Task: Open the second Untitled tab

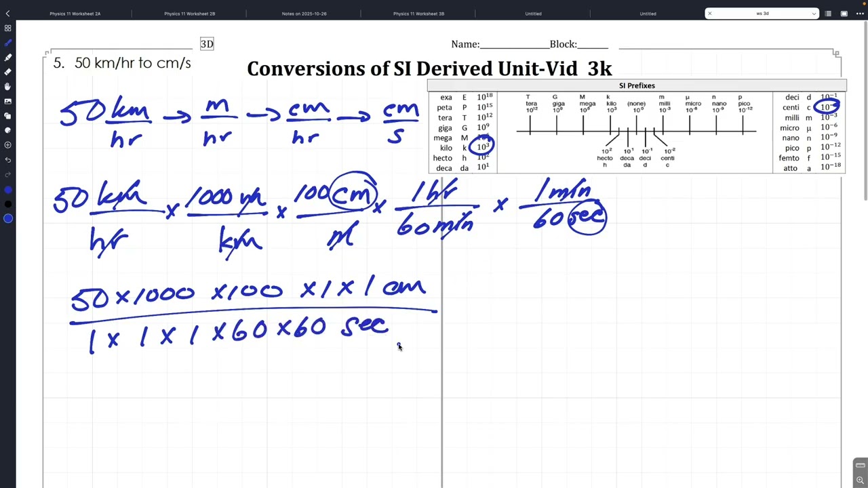Action: click(648, 14)
